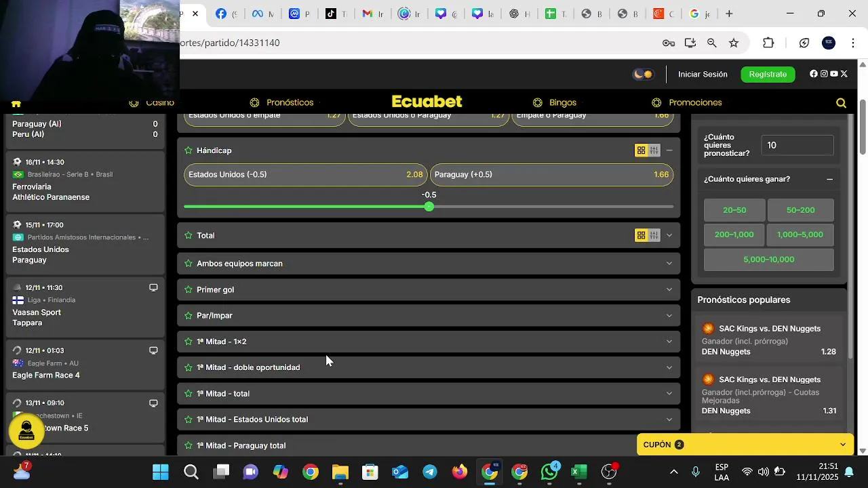The height and width of the screenshot is (488, 868).
Task: Expand 1ª Mitad - 1x2 market
Action: 669,342
